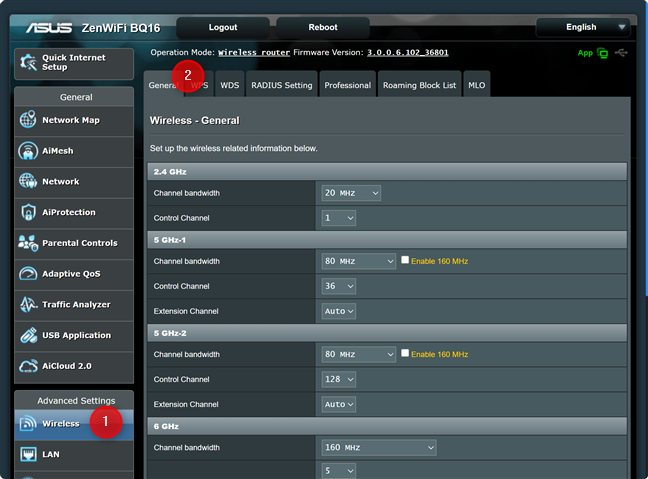
Task: Click the Reboot button
Action: [x=323, y=27]
